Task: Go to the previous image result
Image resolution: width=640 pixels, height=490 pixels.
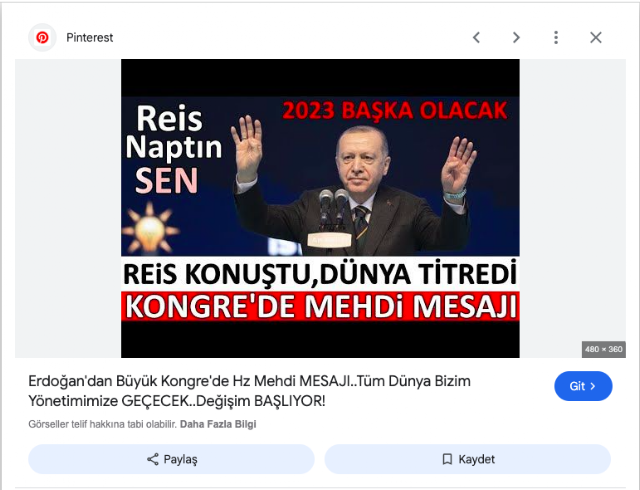Action: [x=476, y=38]
